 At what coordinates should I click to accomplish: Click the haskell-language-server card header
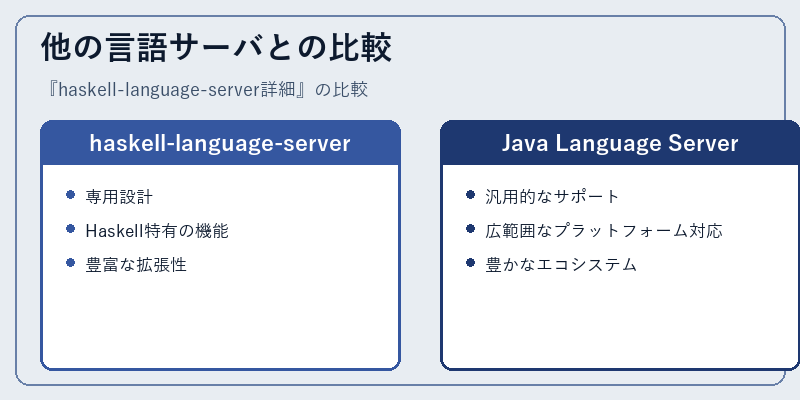coord(220,143)
